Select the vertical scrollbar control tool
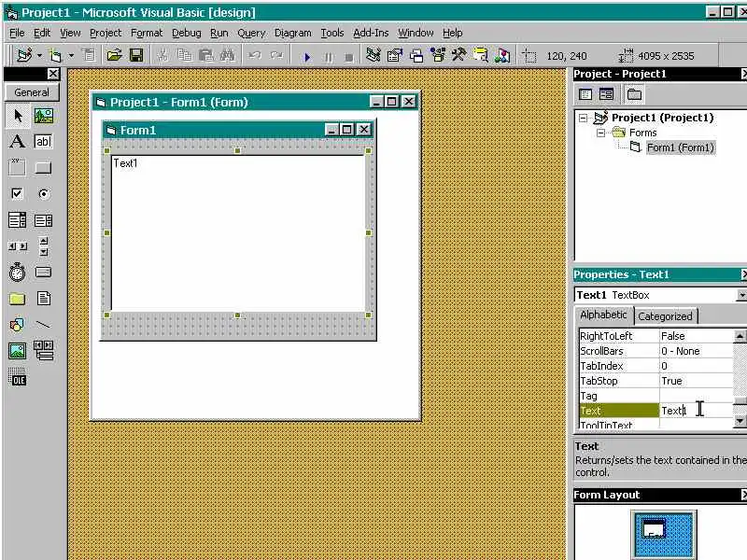Image resolution: width=747 pixels, height=560 pixels. (43, 246)
